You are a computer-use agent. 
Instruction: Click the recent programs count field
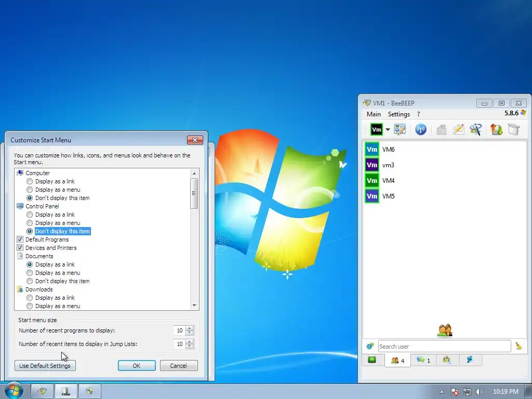tap(179, 330)
